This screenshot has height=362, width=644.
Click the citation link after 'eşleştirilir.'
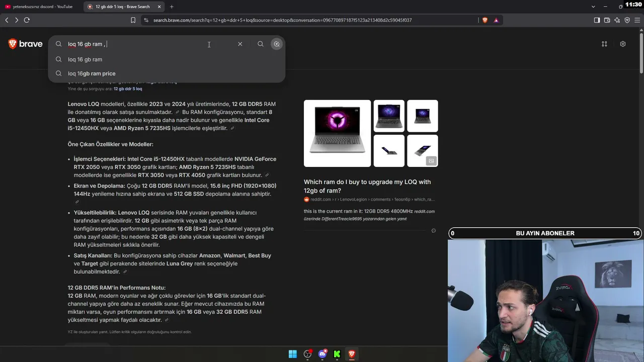pos(232,128)
